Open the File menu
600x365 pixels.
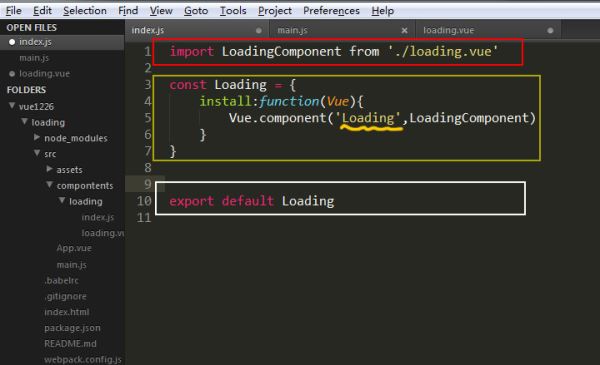click(13, 11)
